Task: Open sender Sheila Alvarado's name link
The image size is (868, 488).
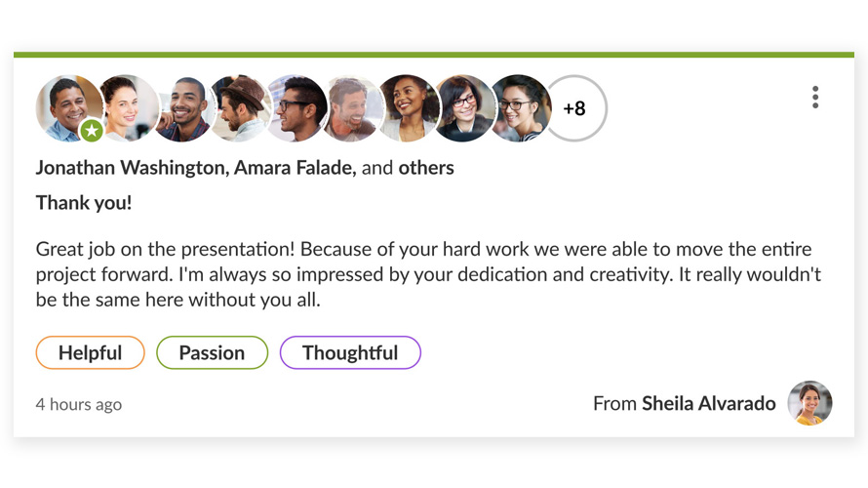Action: point(708,403)
